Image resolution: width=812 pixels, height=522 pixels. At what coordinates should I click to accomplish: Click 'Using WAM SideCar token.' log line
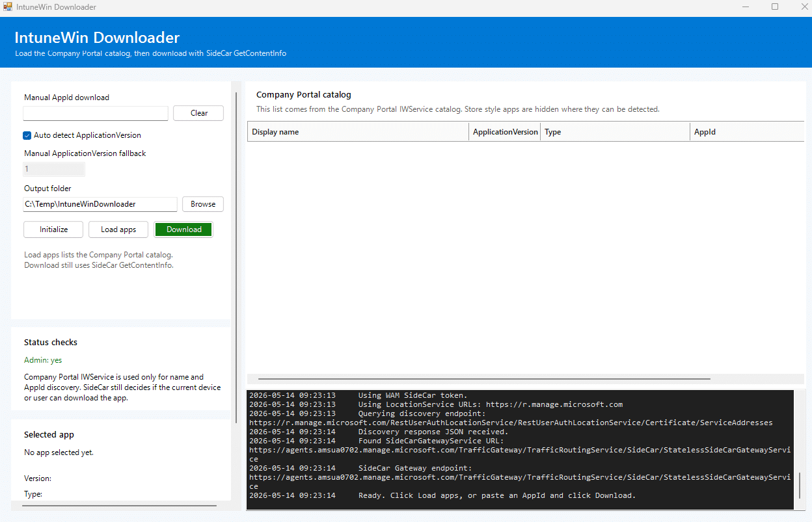pyautogui.click(x=358, y=395)
